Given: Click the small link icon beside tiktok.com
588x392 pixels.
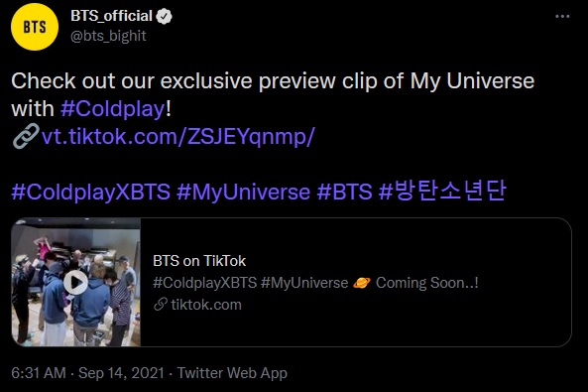Looking at the screenshot, I should click(x=161, y=305).
